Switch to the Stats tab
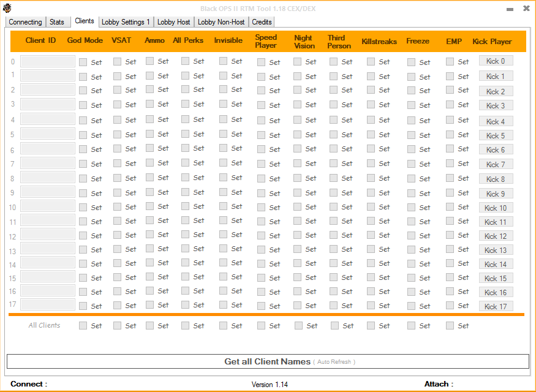 [x=57, y=22]
